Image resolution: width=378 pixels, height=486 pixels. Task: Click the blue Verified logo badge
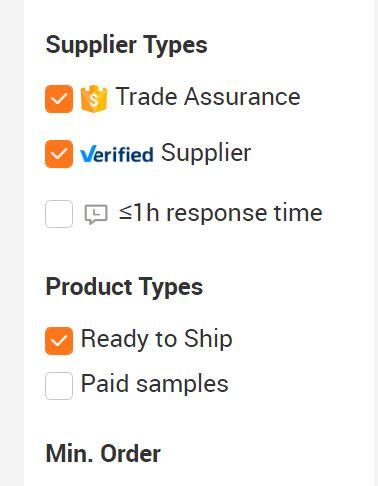click(x=117, y=154)
